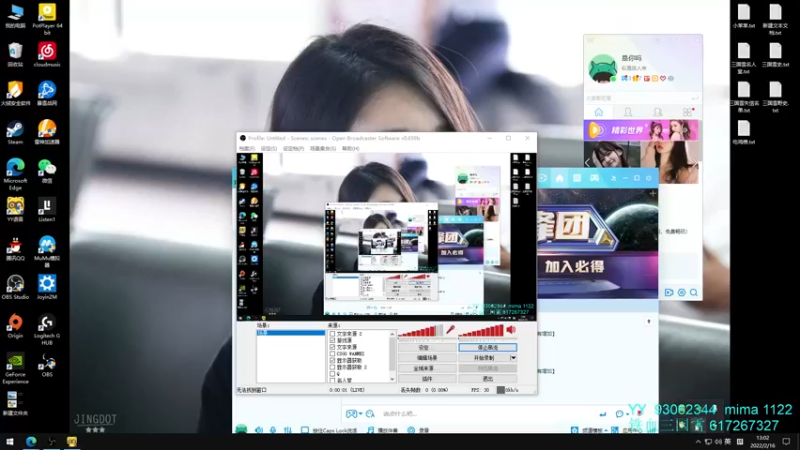
Task: Open the OBS classic desktop shortcut
Action: point(47,365)
